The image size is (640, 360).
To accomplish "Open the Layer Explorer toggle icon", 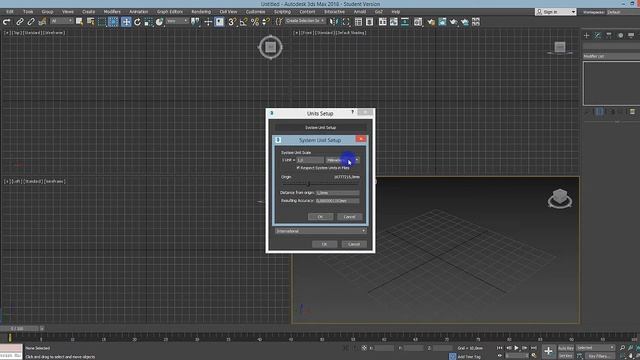I will tap(369, 22).
